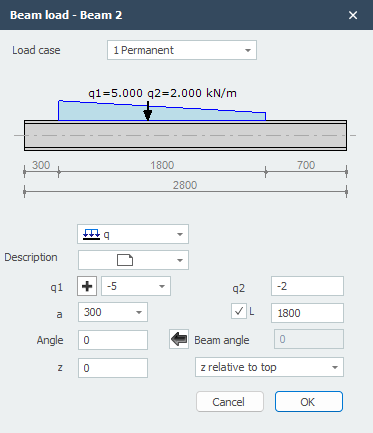
Task: Open the Load case dropdown
Action: [182, 50]
